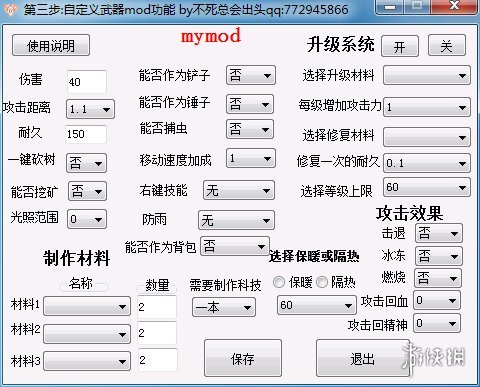Open the 选择等级上限 dropdown

[427, 187]
